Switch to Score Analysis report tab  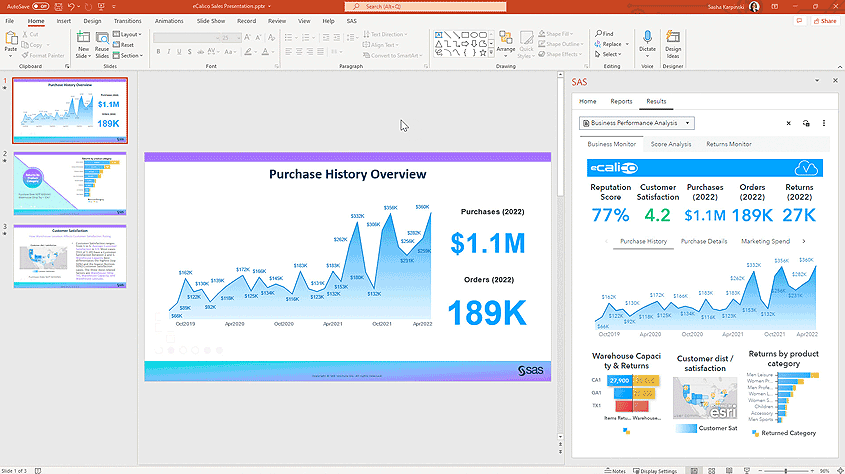pyautogui.click(x=670, y=144)
